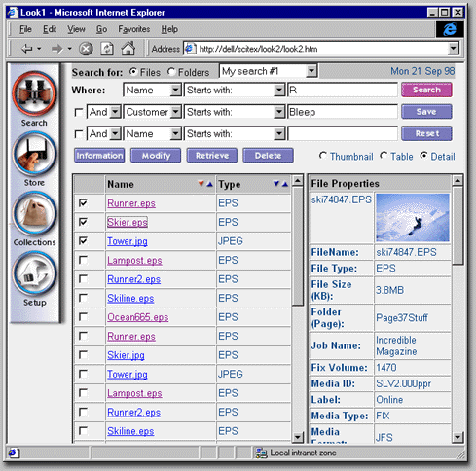This screenshot has width=476, height=471.
Task: Check the Ocean665.eps checkbox
Action: coord(83,316)
